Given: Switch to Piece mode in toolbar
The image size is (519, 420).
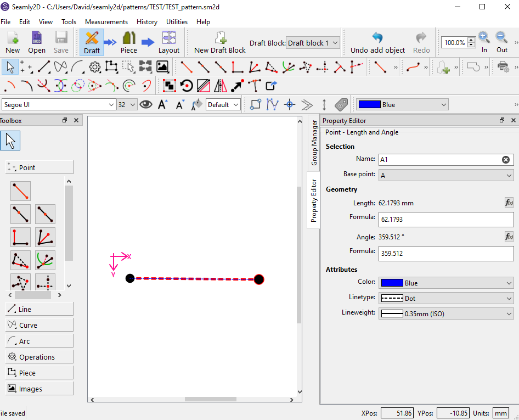Looking at the screenshot, I should click(129, 42).
